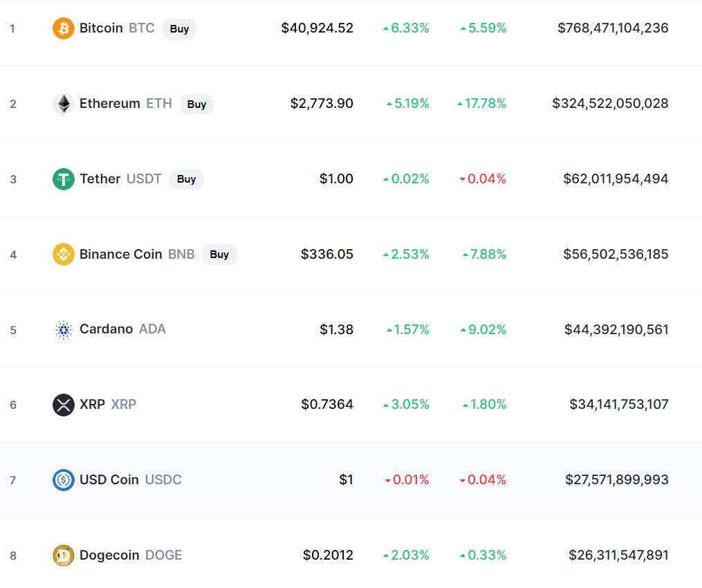Click Ethereum's 17.78% seven-day change
The image size is (702, 588).
coord(485,104)
